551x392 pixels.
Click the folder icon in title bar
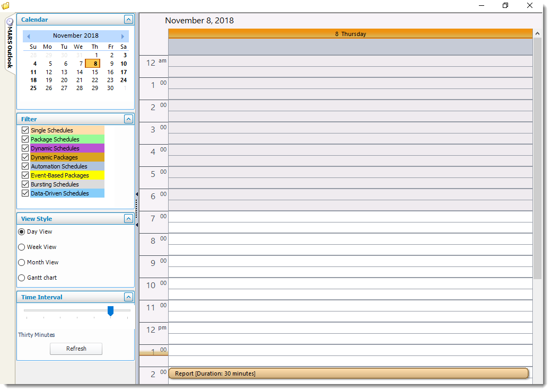click(5, 5)
